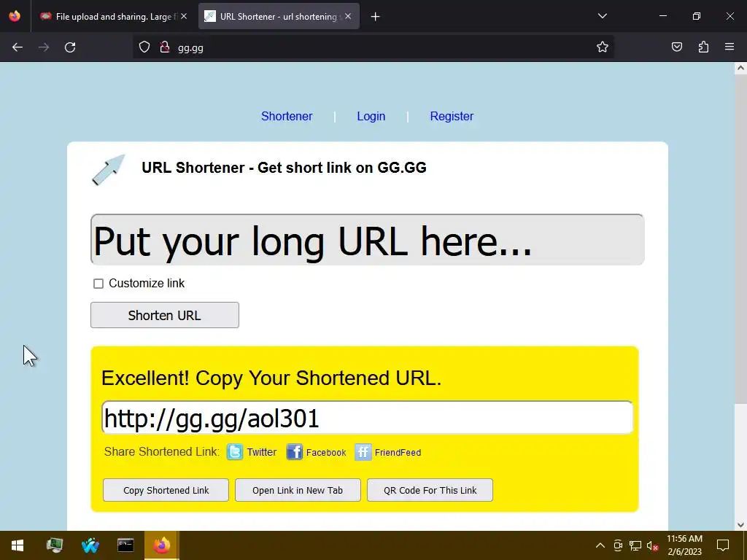Screen dimensions: 747x560
Task: Open the Shortener nav link
Action: pos(287,116)
